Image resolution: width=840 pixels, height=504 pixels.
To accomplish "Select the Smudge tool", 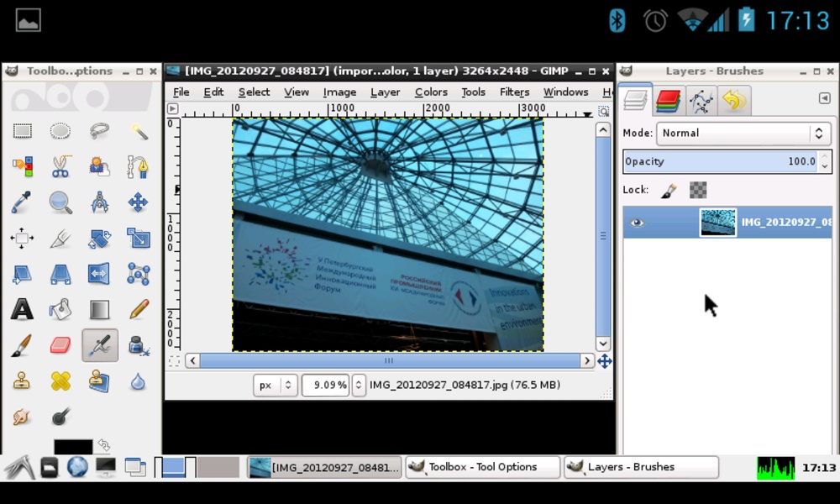I will (x=22, y=417).
